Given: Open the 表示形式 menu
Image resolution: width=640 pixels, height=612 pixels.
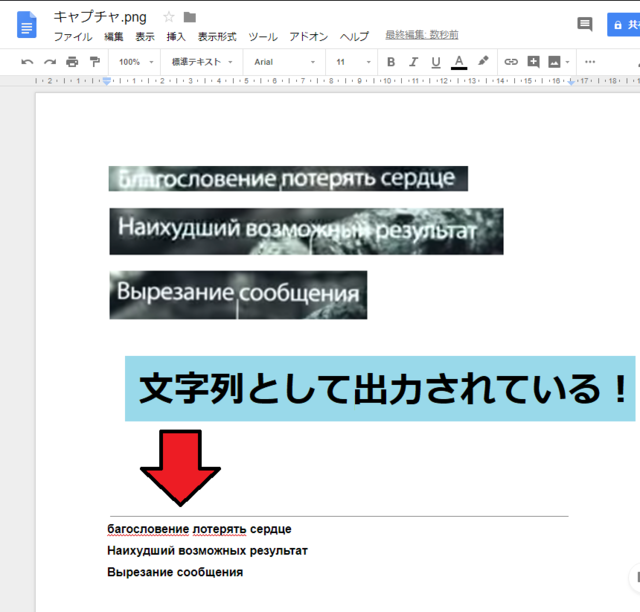Looking at the screenshot, I should [x=217, y=37].
